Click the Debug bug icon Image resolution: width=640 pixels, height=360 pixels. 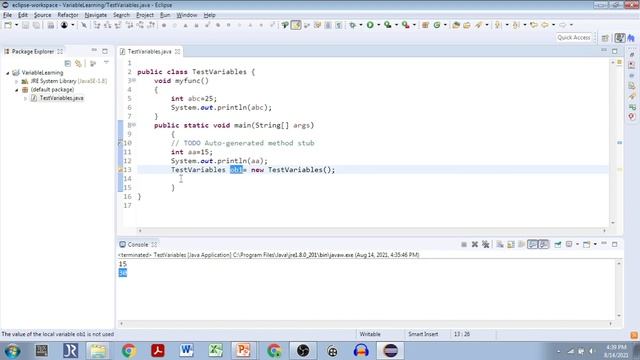click(x=352, y=25)
